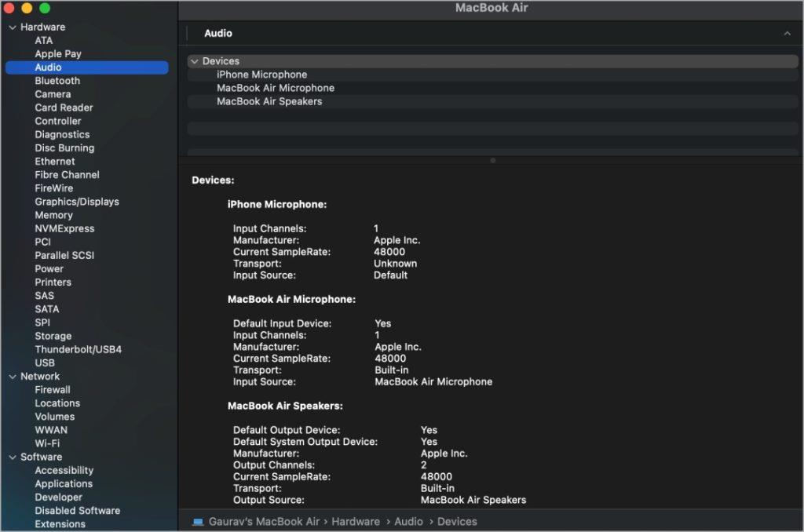The image size is (804, 532).
Task: Open Memory information
Action: click(54, 215)
